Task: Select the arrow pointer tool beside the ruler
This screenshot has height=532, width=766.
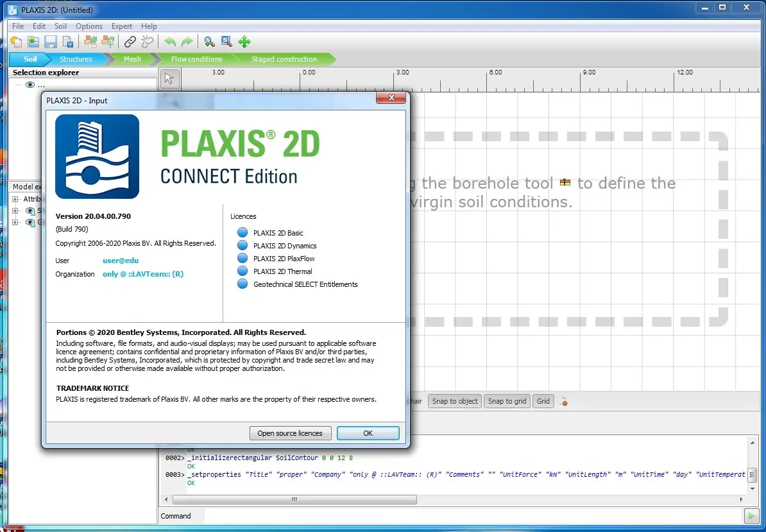Action: tap(169, 79)
